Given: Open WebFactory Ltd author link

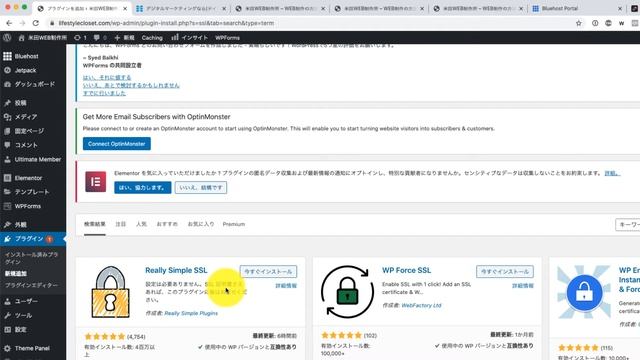Looking at the screenshot, I should point(421,305).
